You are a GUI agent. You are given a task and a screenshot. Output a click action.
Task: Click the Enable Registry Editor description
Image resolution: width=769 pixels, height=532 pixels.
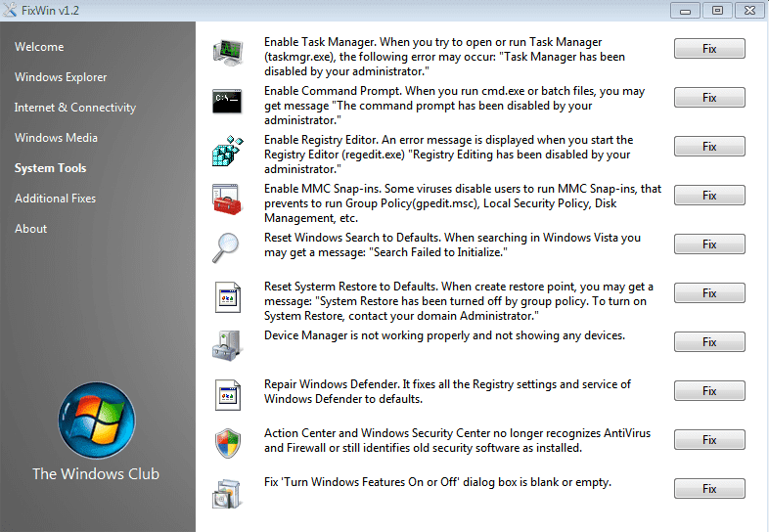pos(448,155)
